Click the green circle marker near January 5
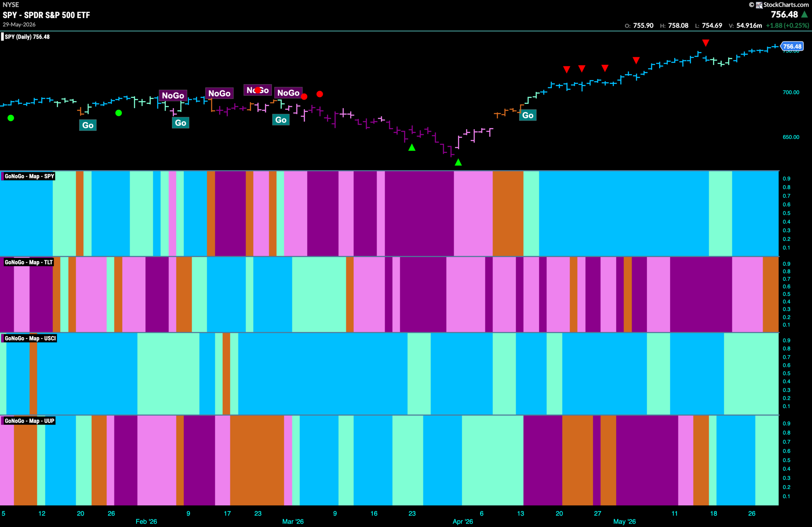Screen dimensions: 812x527 [x=11, y=118]
